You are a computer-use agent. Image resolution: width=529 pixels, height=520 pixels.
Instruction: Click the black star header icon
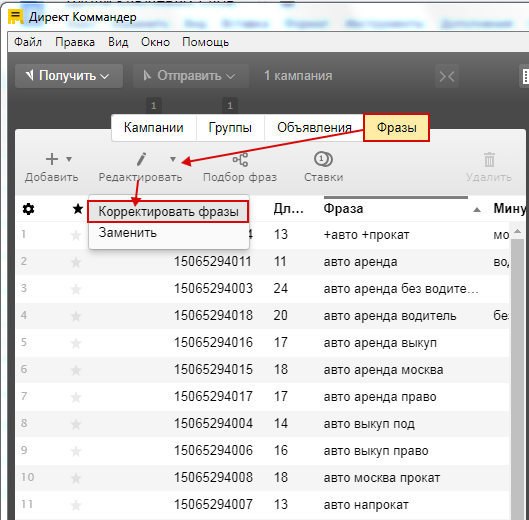(78, 209)
